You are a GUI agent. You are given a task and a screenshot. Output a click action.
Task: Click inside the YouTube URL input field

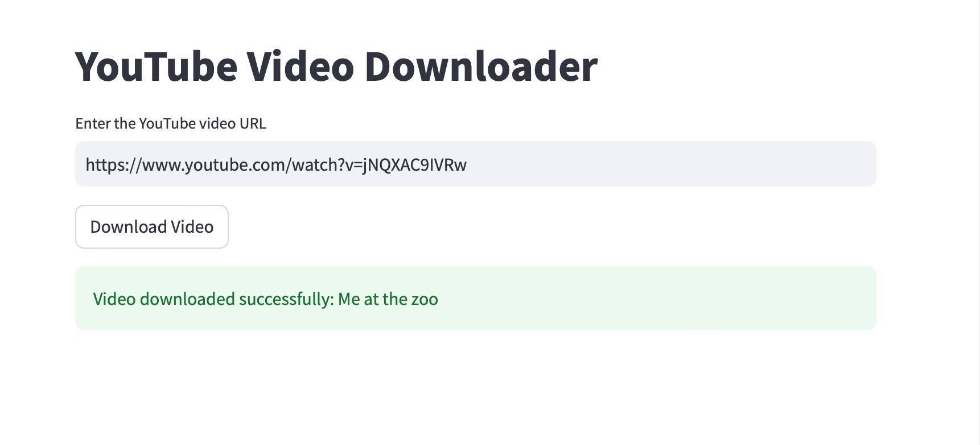(475, 164)
